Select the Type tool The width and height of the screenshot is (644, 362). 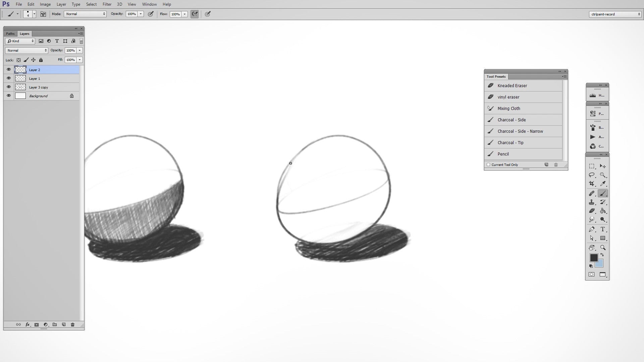pyautogui.click(x=603, y=229)
